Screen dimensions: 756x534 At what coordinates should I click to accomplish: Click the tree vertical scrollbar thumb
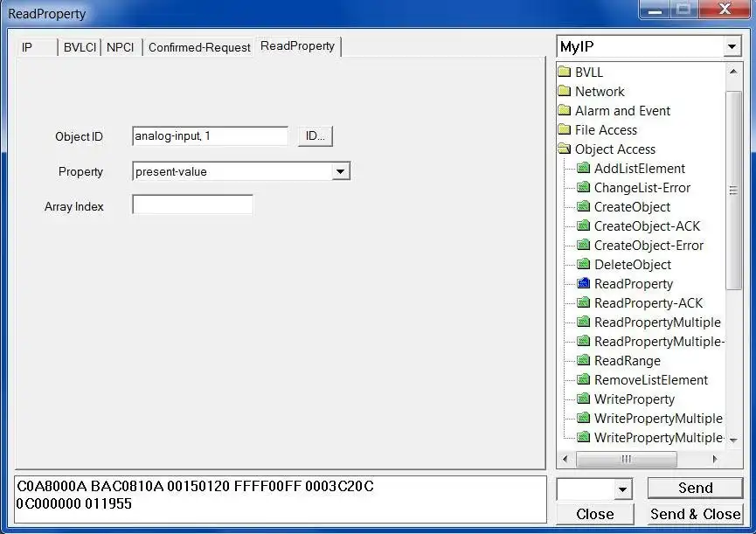(x=733, y=191)
